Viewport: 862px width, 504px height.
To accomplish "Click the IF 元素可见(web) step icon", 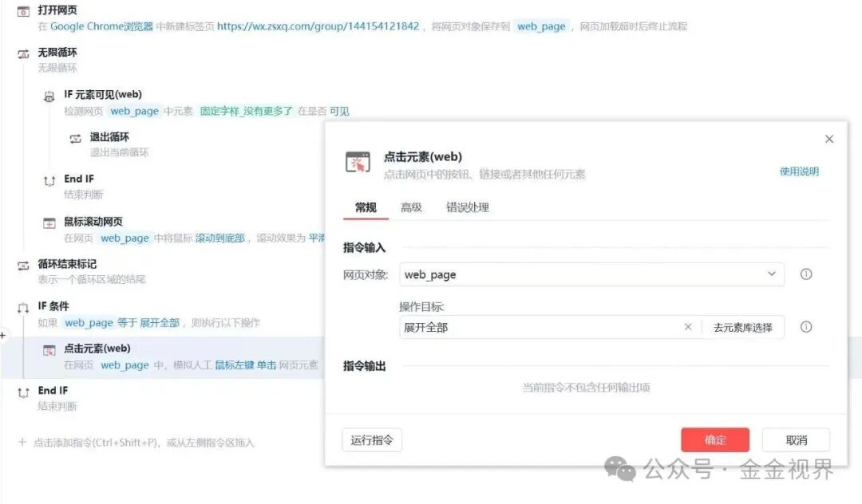I will click(x=48, y=94).
